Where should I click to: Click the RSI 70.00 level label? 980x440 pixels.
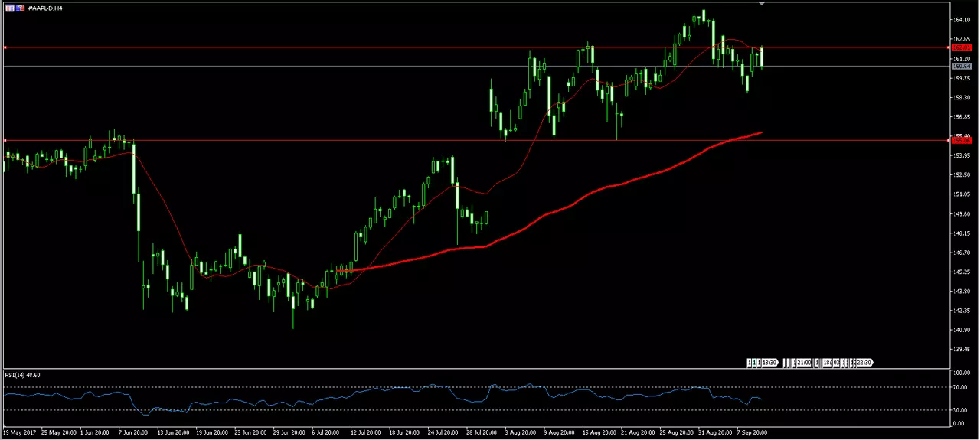(961, 387)
